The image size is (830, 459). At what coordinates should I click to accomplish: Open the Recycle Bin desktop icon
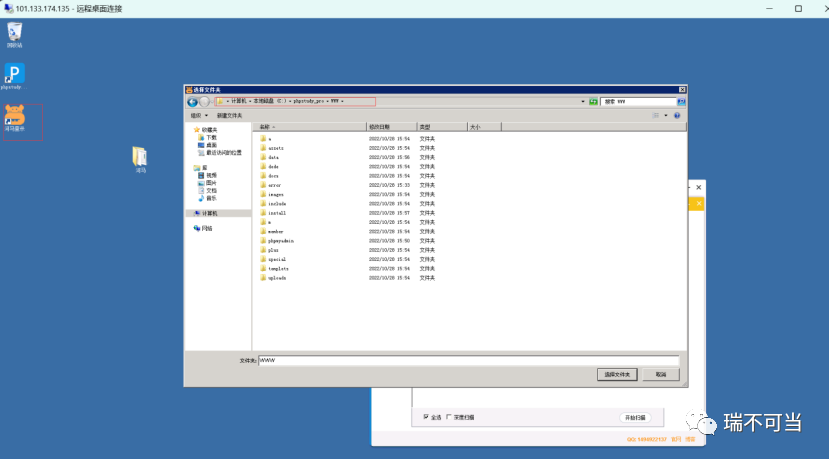tap(14, 34)
